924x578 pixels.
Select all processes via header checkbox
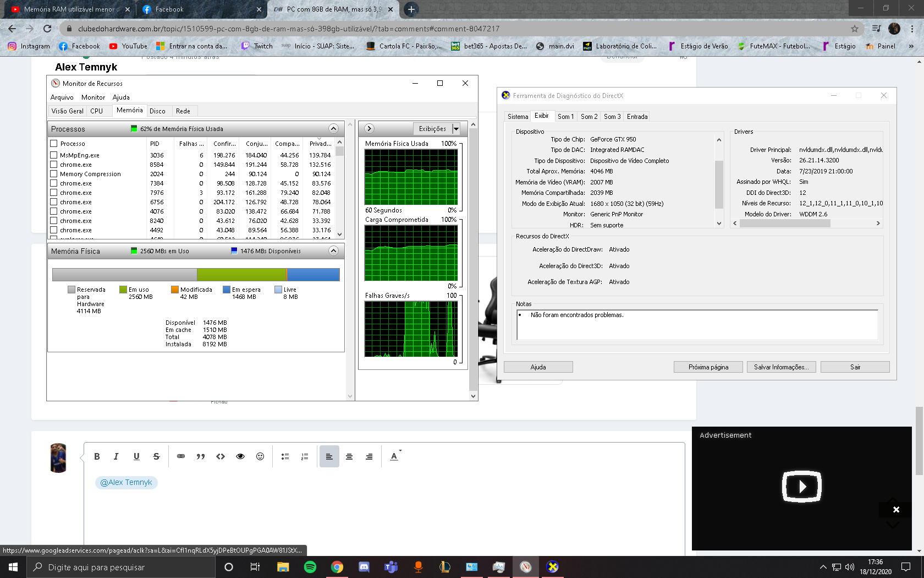tap(54, 144)
